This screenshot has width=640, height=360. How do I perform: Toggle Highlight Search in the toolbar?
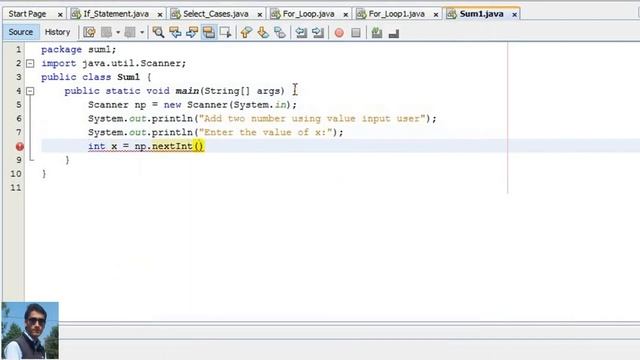(x=209, y=32)
